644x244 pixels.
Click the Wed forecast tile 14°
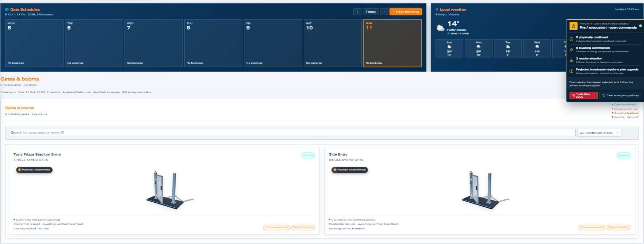coord(537,49)
